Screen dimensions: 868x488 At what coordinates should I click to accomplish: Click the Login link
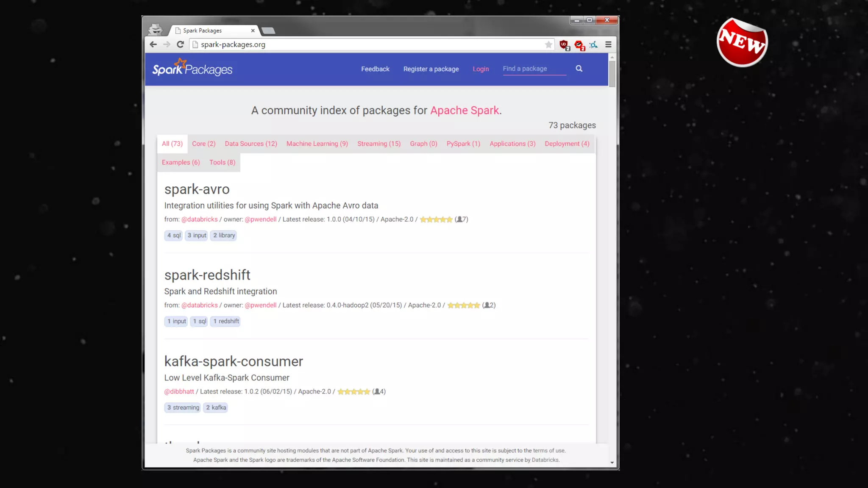[481, 69]
